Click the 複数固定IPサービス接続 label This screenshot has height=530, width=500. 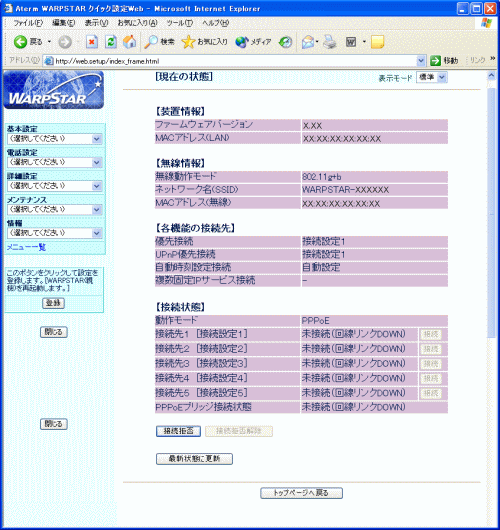click(205, 280)
